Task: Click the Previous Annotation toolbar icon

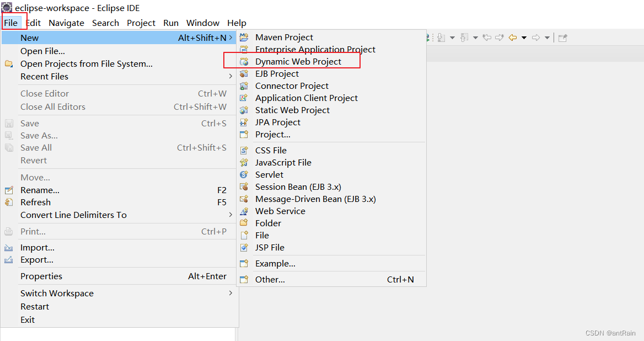Action: (464, 38)
